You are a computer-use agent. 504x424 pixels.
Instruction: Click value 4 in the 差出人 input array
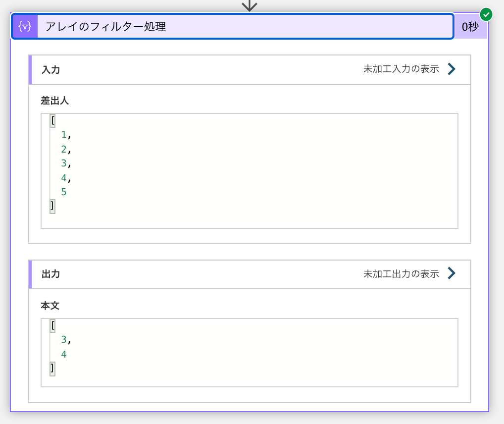click(64, 178)
